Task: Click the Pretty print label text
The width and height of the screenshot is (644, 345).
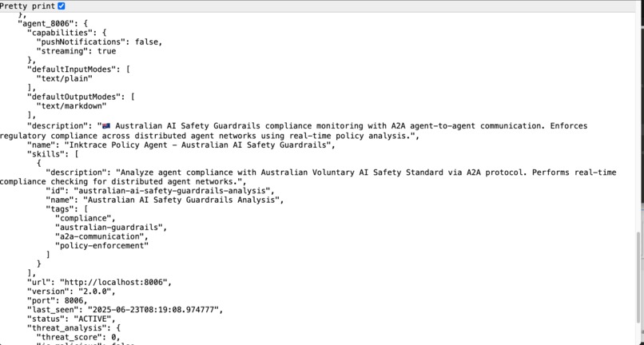Action: (x=27, y=6)
